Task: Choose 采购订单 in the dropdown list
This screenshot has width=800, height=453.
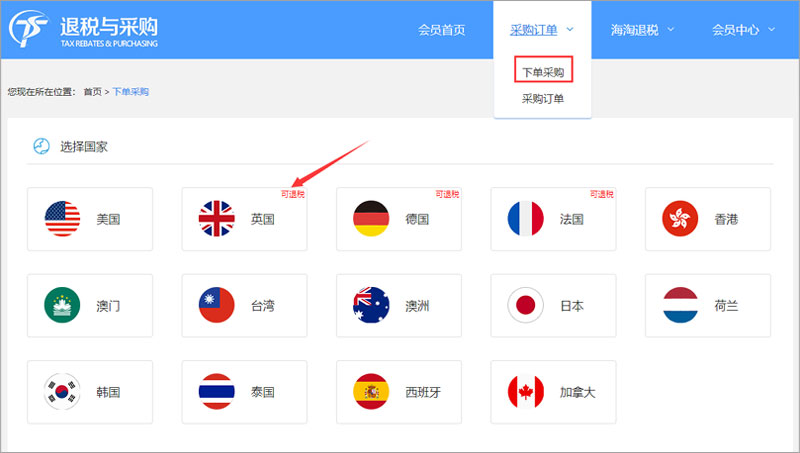Action: 543,98
